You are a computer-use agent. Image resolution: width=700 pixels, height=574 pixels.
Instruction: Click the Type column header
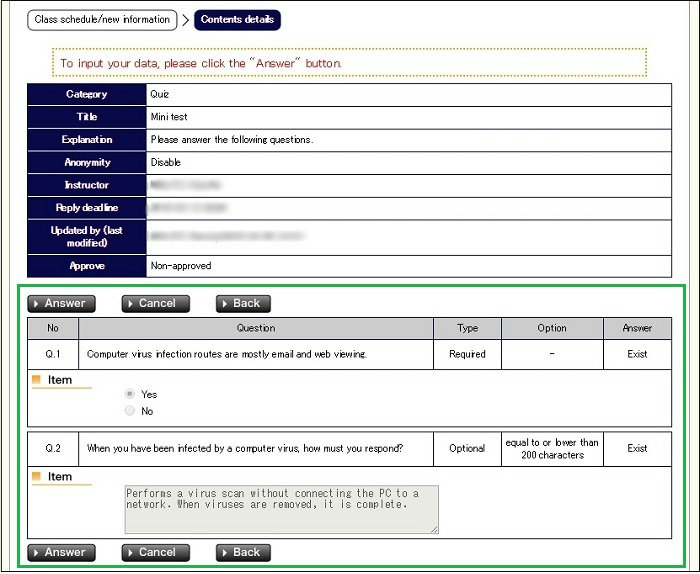click(467, 328)
